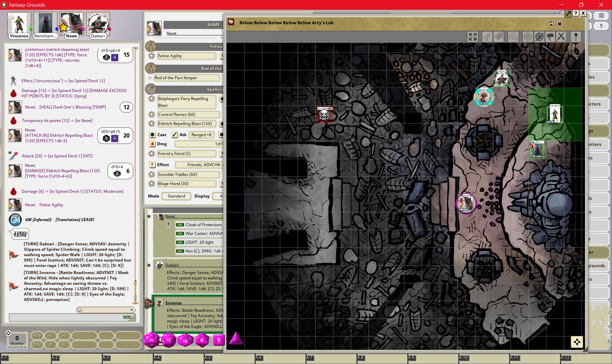Click the crossed swords icon in map toolbar
612x364 pixels.
(x=561, y=37)
